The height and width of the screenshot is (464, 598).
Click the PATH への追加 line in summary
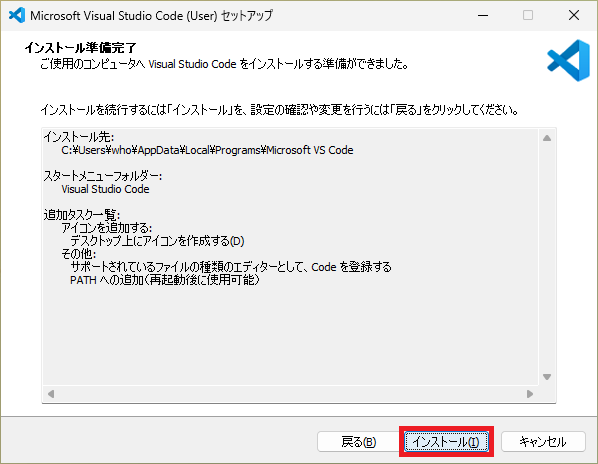[x=165, y=280]
